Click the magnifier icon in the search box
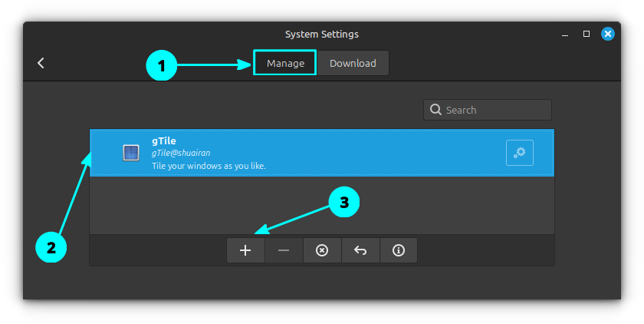 pyautogui.click(x=435, y=110)
